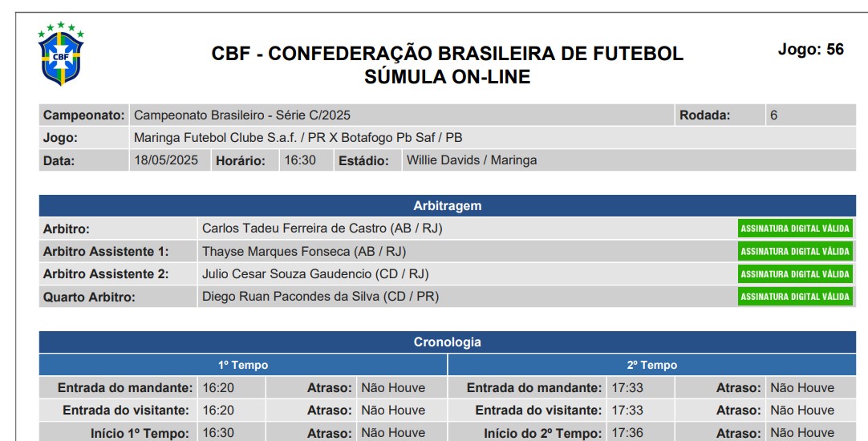Screen dimensions: 868x441
Task: Click the Rodada value 6
Action: tap(774, 115)
